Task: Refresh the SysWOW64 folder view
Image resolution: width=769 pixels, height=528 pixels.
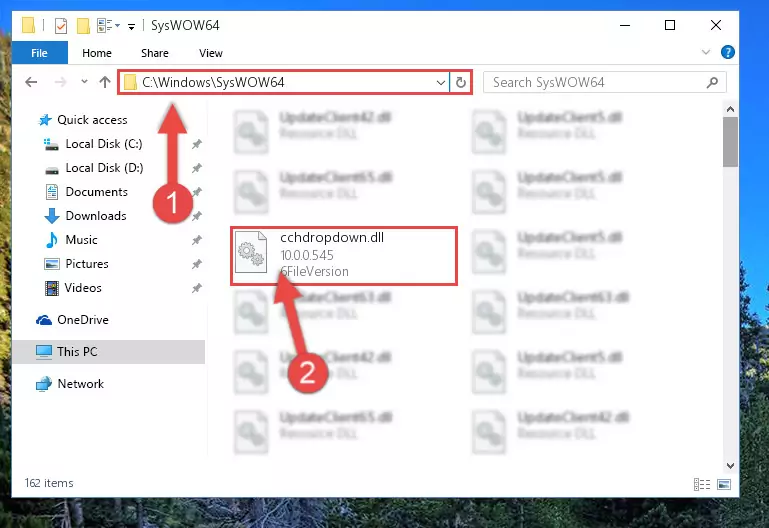Action: point(461,82)
